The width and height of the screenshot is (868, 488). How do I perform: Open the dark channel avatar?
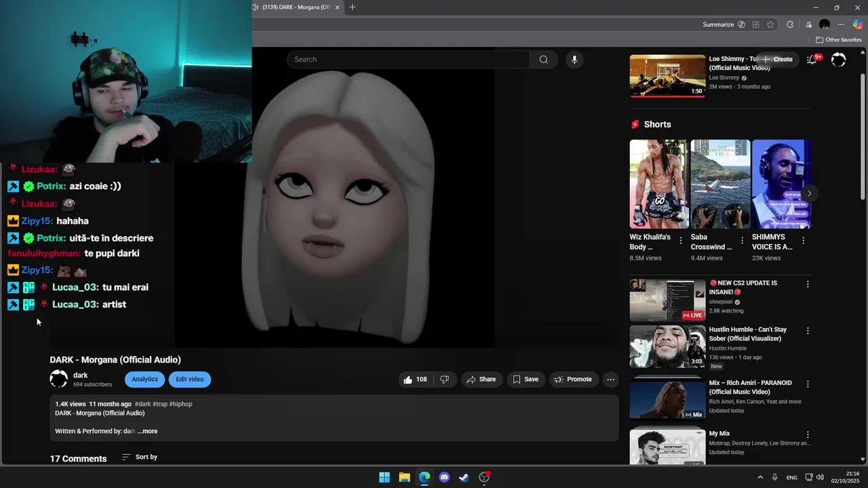59,380
